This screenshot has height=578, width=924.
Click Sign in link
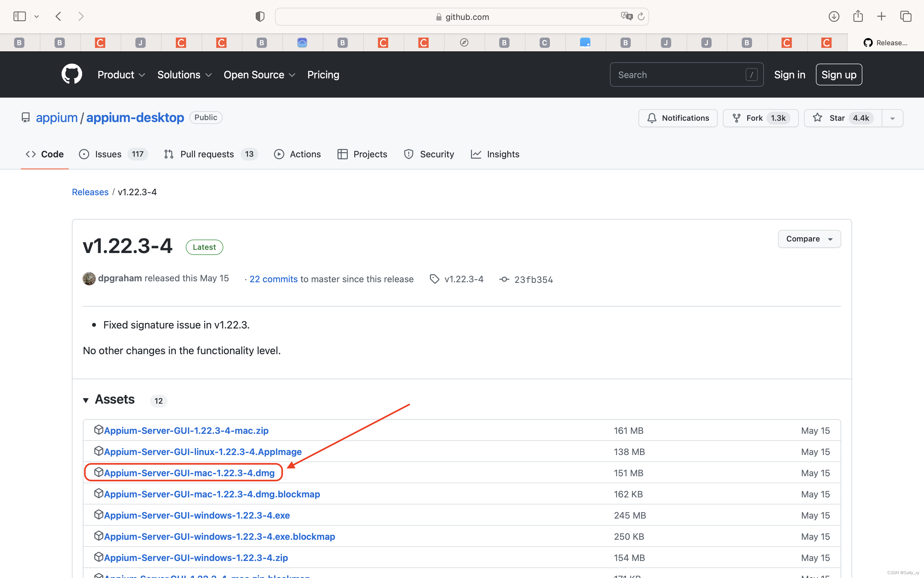(x=790, y=75)
